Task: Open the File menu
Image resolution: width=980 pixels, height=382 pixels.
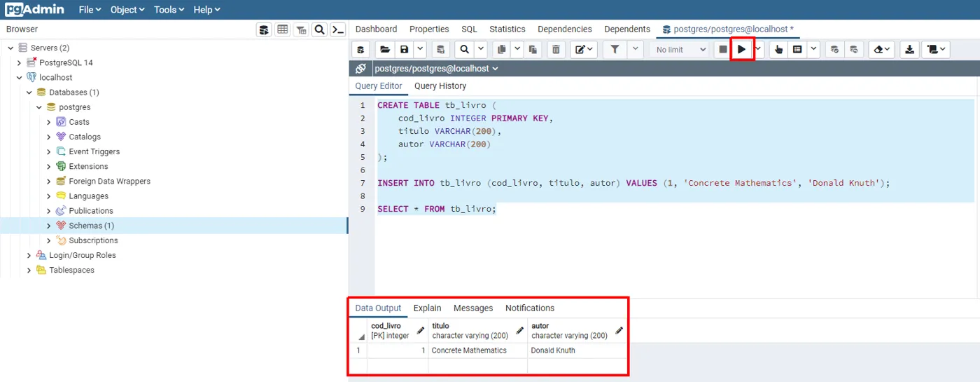Action: pos(90,10)
